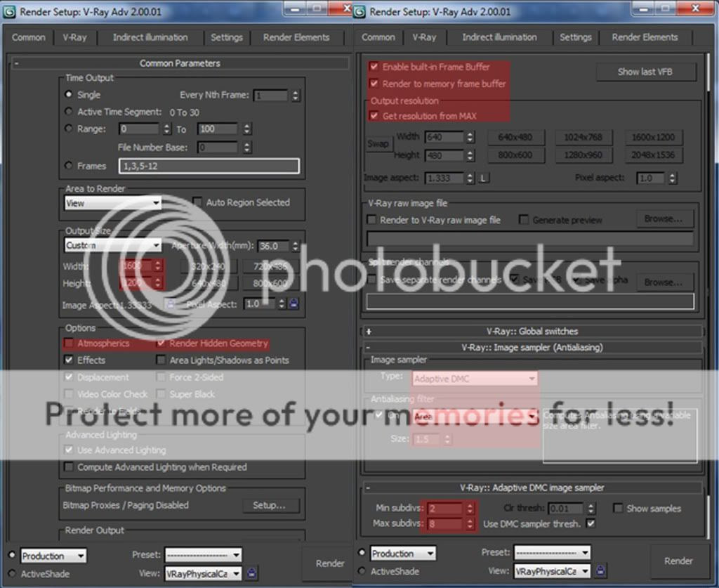Switch to V-Ray tab in left window
The height and width of the screenshot is (588, 719).
[x=74, y=37]
